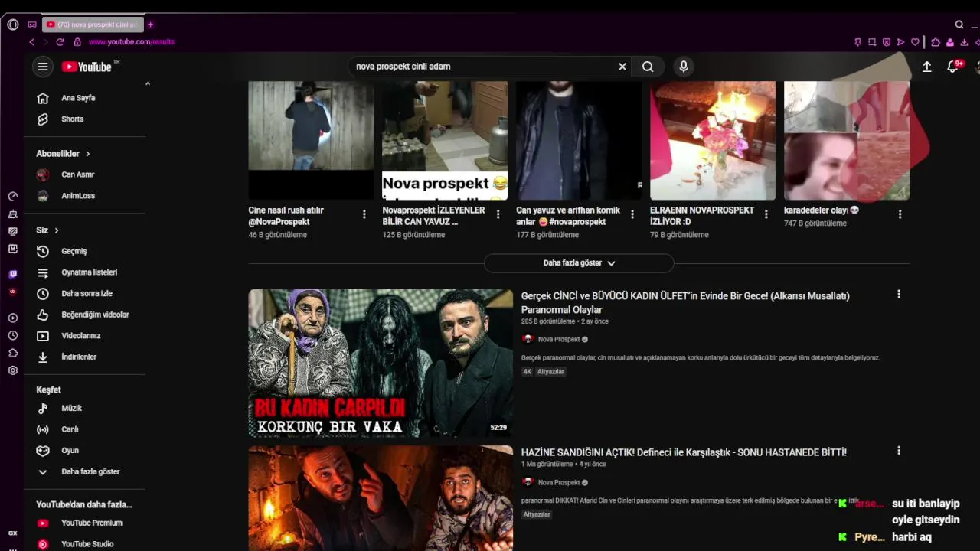This screenshot has width=980, height=551.
Task: Open the upload arrow icon in YouTube header
Action: [926, 67]
